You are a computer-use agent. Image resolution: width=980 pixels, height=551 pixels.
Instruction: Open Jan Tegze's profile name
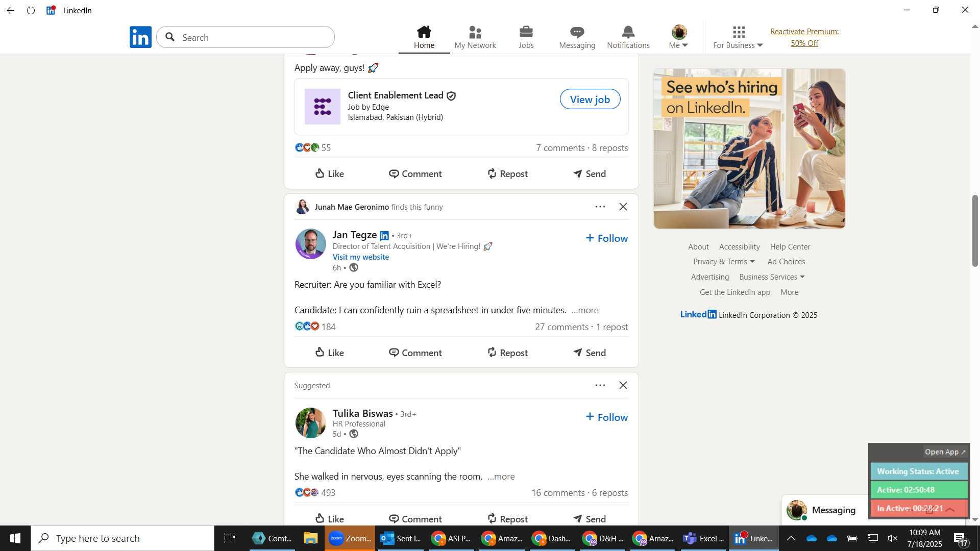point(355,235)
